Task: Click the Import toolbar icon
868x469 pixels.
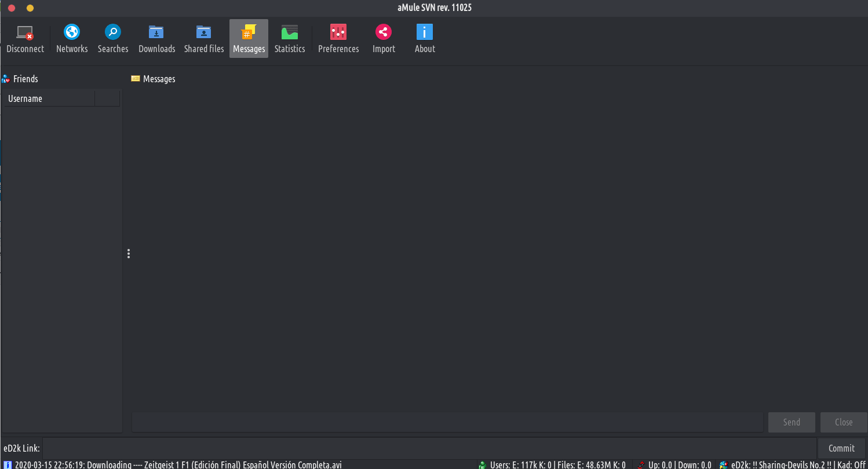Action: coord(384,39)
